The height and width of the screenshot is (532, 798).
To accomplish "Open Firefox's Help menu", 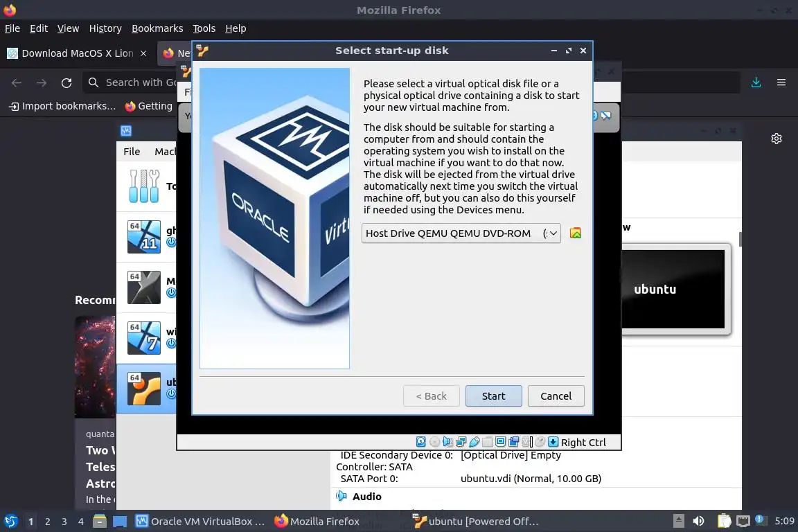I will (236, 28).
